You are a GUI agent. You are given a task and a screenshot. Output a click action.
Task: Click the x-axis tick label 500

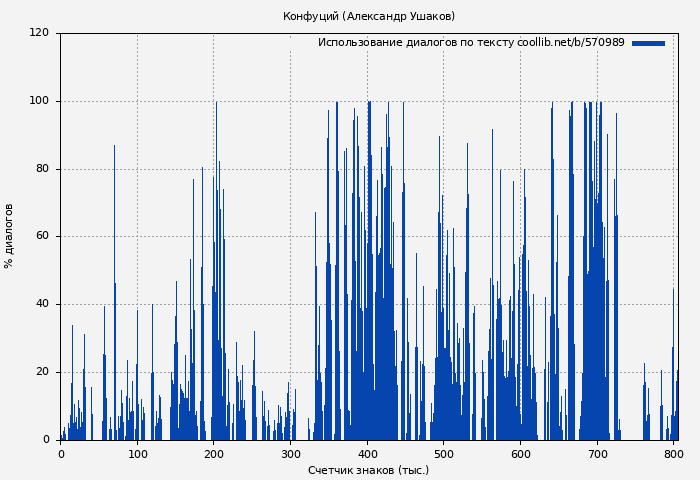[444, 453]
